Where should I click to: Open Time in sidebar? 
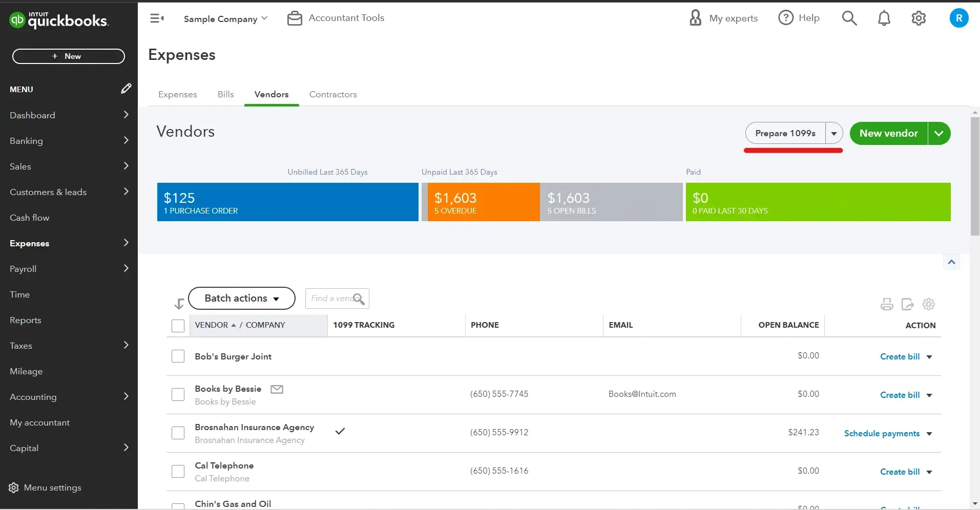[x=20, y=294]
